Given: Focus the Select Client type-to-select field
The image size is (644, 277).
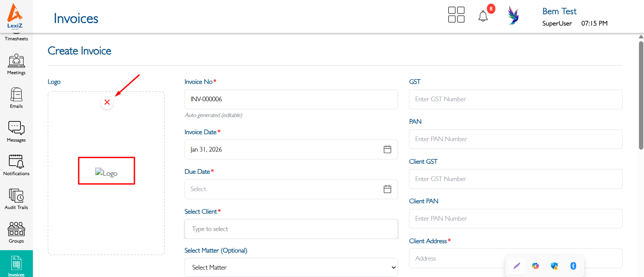Looking at the screenshot, I should coord(291,229).
